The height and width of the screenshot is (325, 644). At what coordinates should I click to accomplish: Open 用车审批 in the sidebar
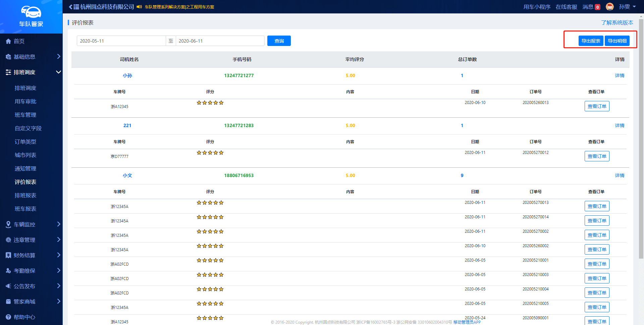25,101
